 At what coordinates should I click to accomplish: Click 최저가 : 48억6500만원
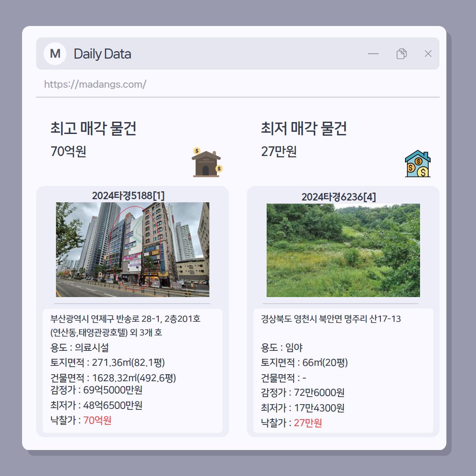(x=97, y=405)
